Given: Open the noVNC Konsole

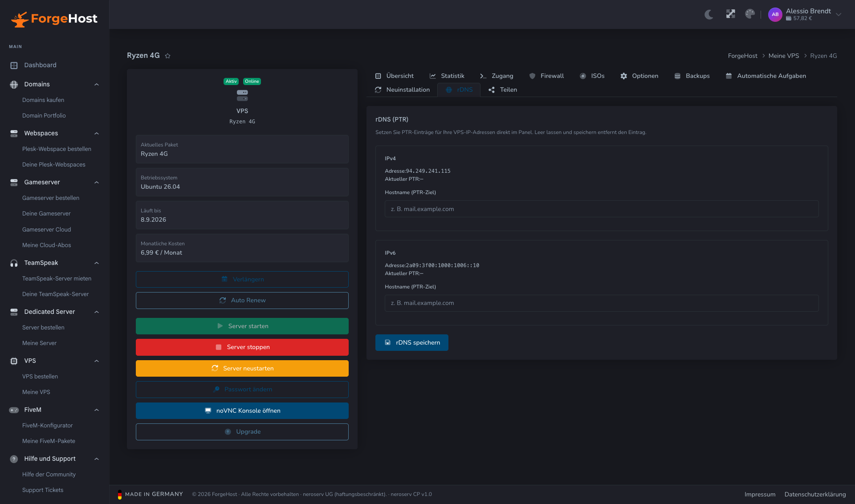Looking at the screenshot, I should coord(242,411).
